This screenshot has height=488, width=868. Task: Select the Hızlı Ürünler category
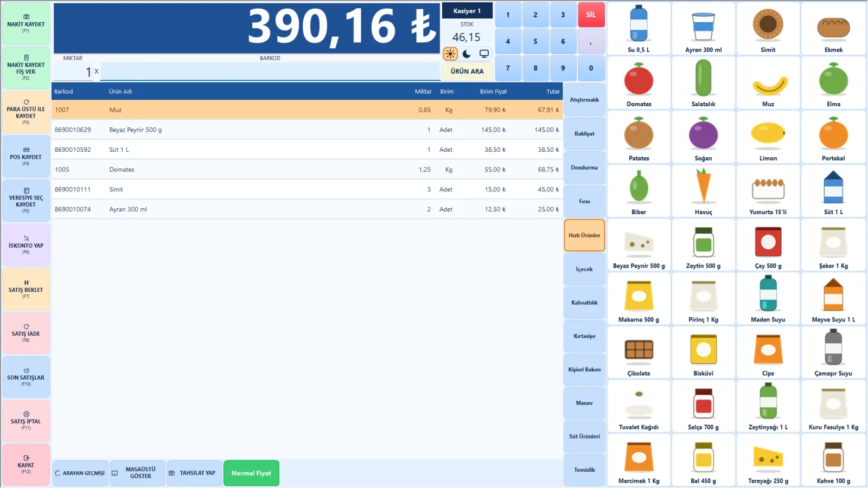pyautogui.click(x=584, y=235)
